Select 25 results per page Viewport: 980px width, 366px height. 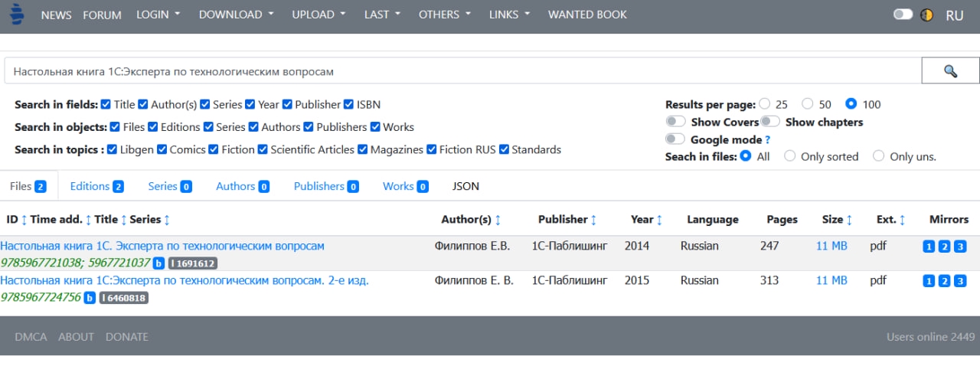click(x=764, y=104)
